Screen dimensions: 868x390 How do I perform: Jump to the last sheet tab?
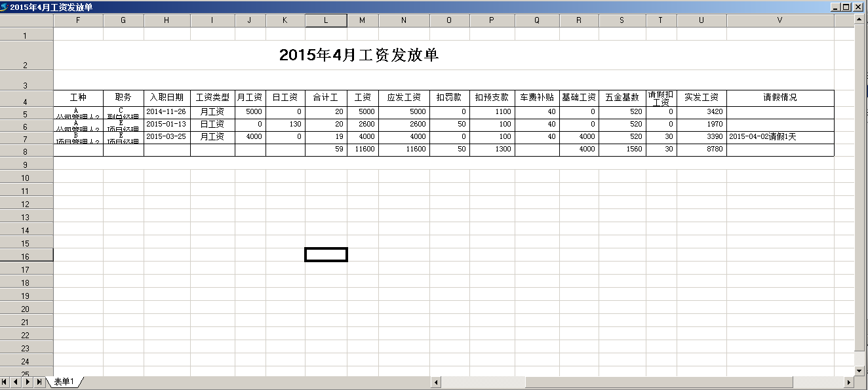[39, 381]
